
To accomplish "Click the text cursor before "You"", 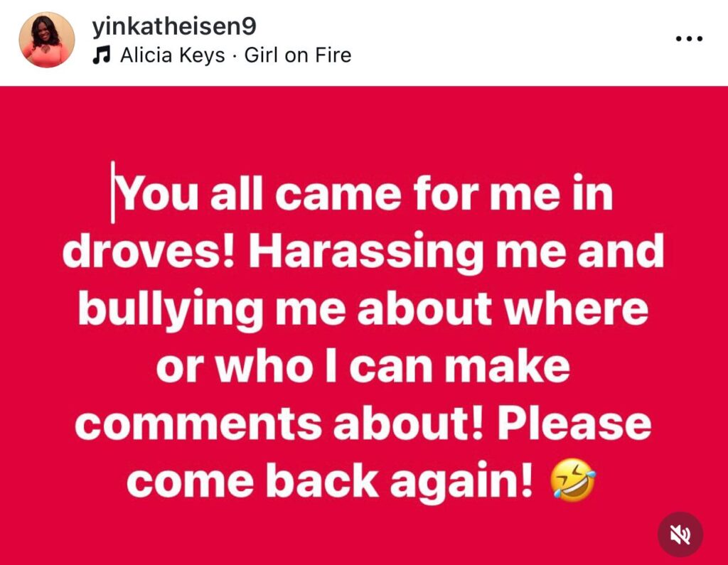I will click(x=113, y=192).
